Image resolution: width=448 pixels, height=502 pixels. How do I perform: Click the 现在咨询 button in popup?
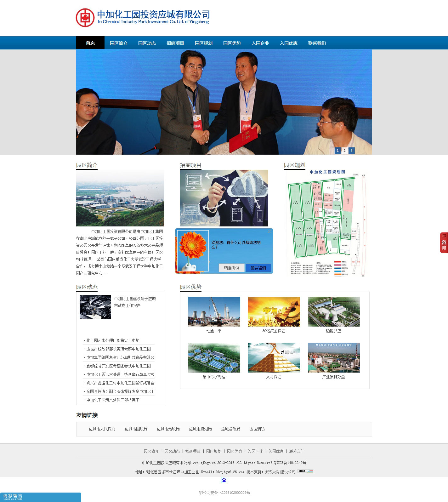tap(258, 268)
